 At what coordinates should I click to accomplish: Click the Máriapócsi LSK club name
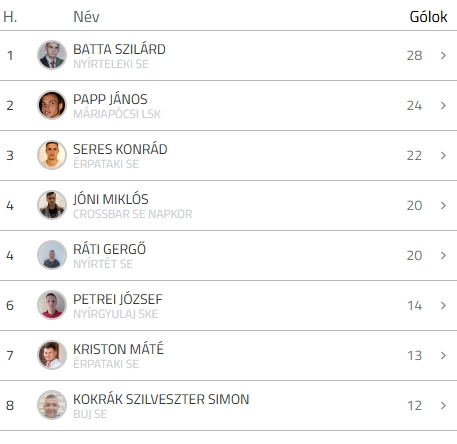[x=117, y=114]
